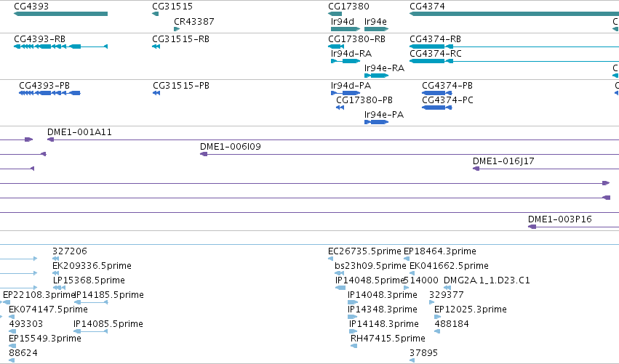Screen dimensions: 619x364
Task: Select the IP14048.5prime EST
Action: (340, 288)
